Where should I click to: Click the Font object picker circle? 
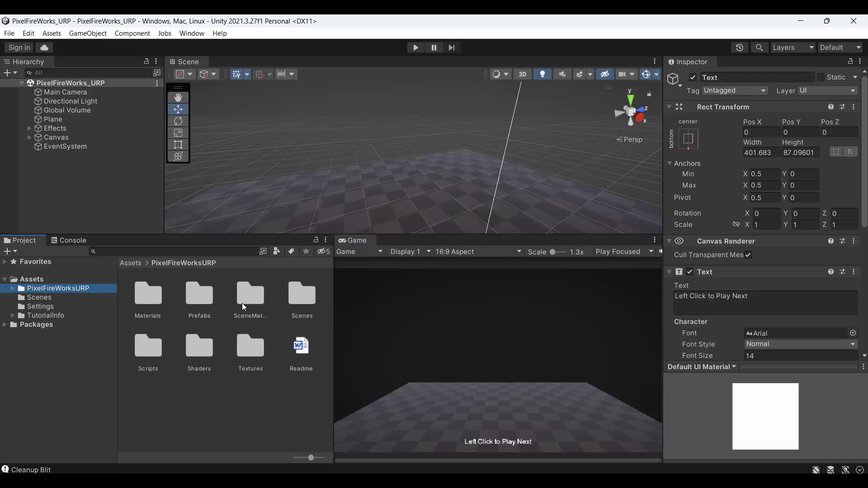(853, 333)
